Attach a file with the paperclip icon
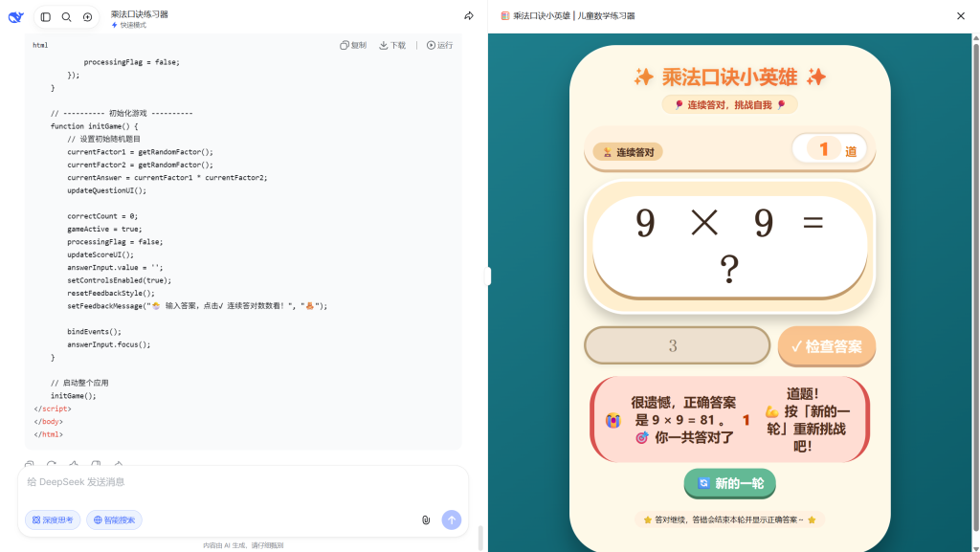 [426, 519]
